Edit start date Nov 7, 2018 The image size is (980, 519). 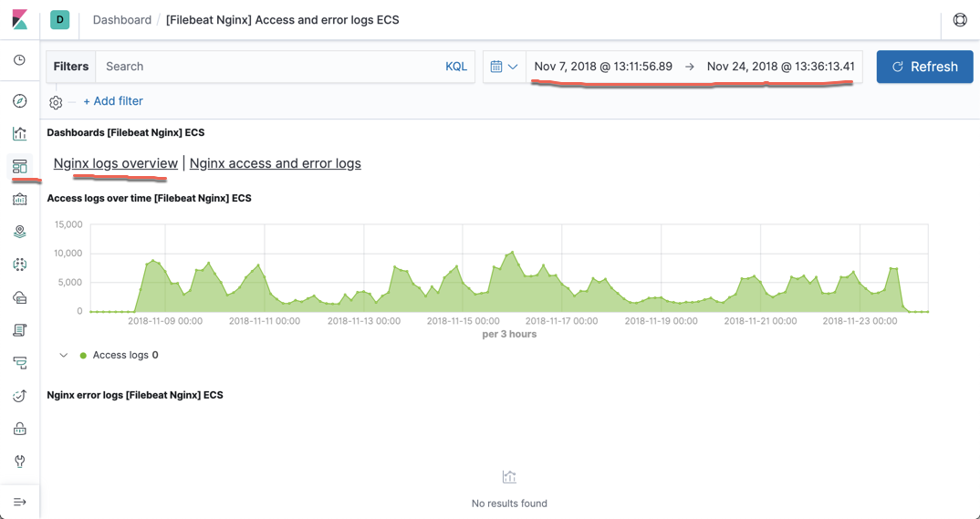pos(603,67)
